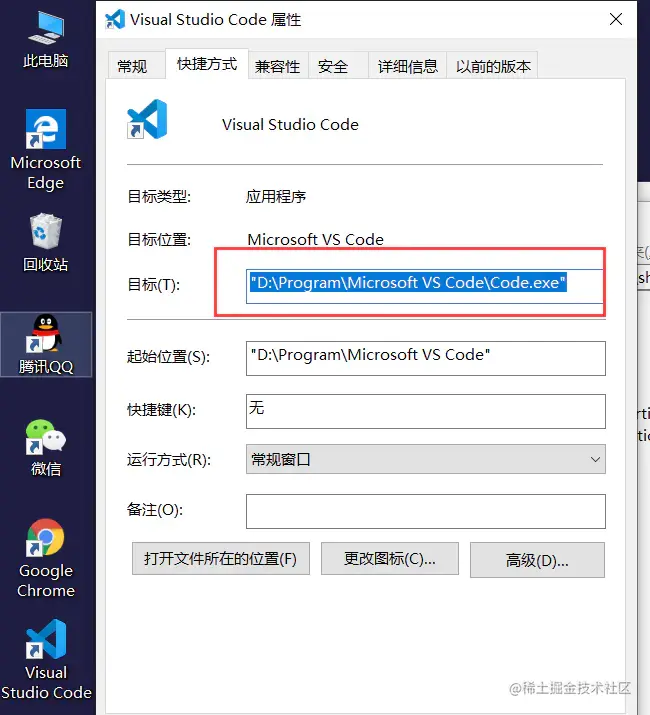Open the 运行方式 combo box

(426, 459)
